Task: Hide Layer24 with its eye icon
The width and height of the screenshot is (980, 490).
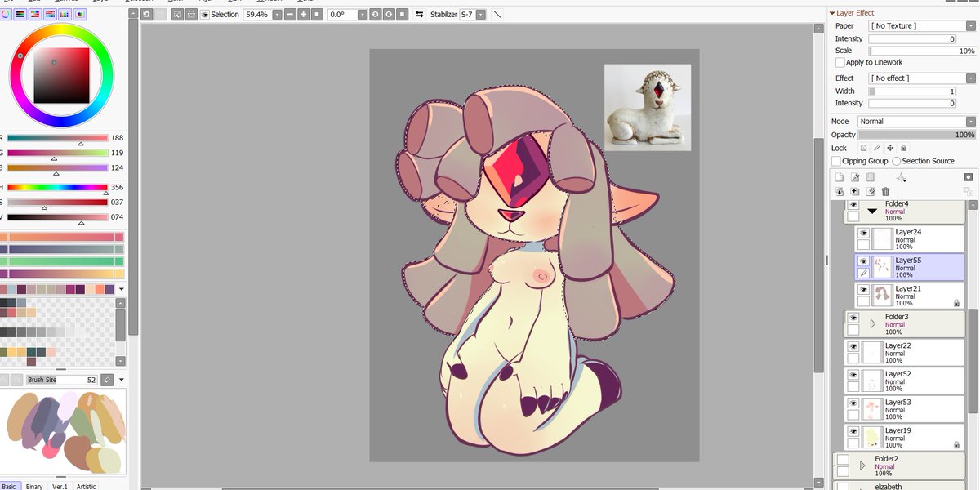Action: [863, 233]
